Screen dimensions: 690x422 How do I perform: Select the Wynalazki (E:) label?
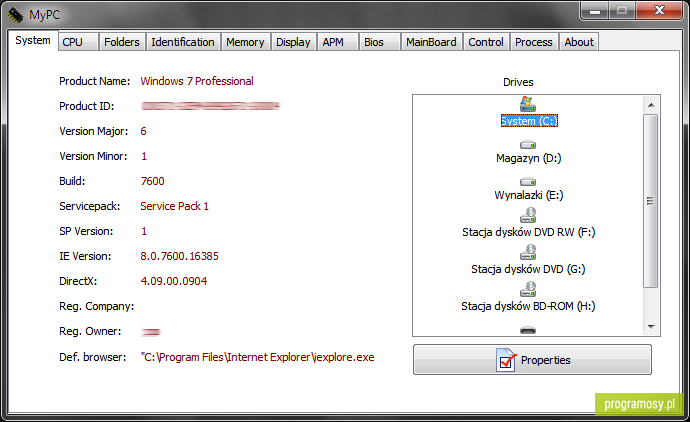pyautogui.click(x=529, y=195)
